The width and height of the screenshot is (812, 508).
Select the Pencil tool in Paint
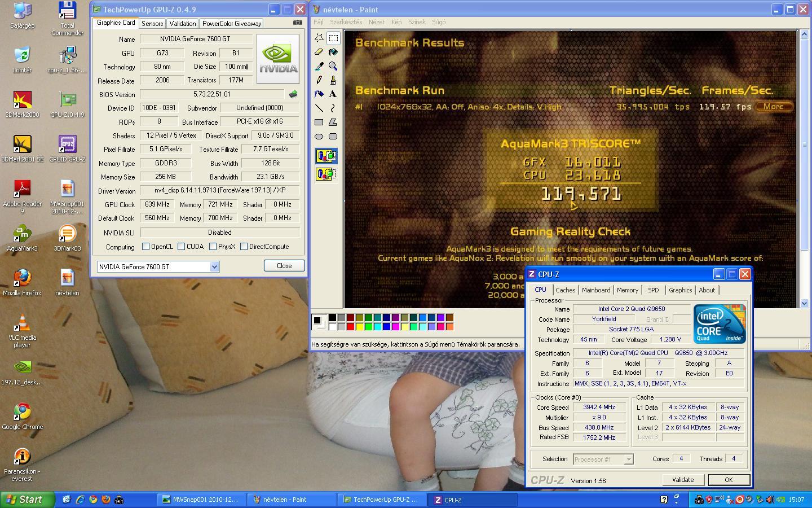(x=319, y=80)
